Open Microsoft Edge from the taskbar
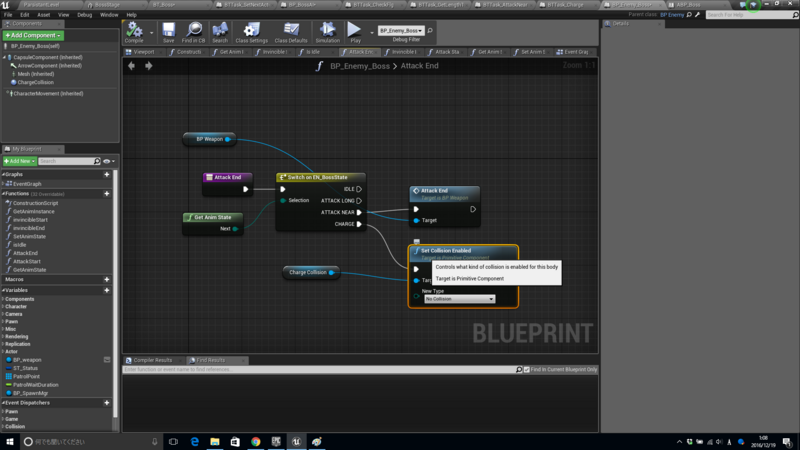800x450 pixels. (194, 441)
